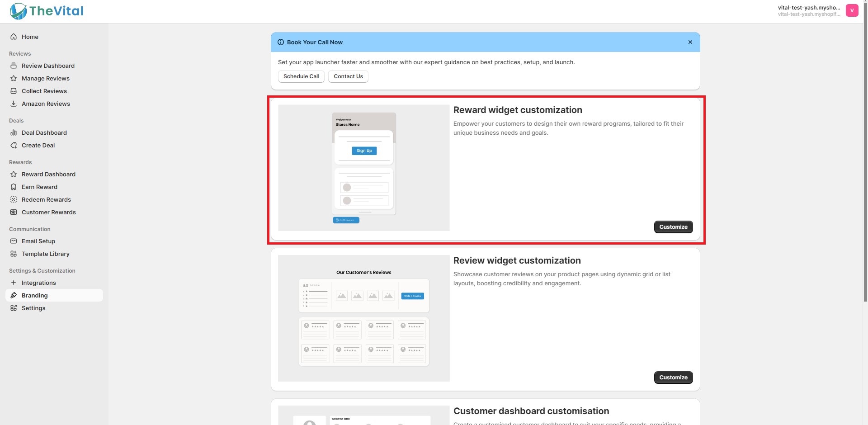Screen dimensions: 868x425
Task: Click the Manage Reviews star icon
Action: [x=14, y=78]
